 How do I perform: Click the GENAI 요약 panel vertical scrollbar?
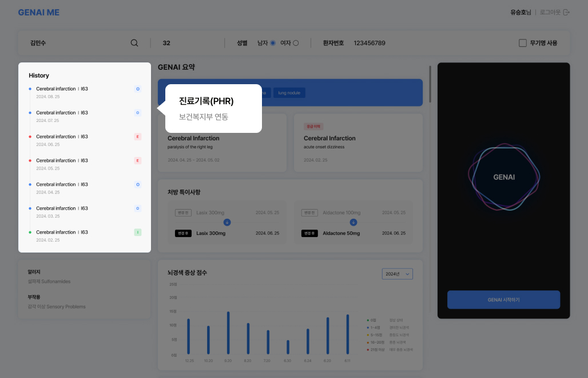[430, 84]
